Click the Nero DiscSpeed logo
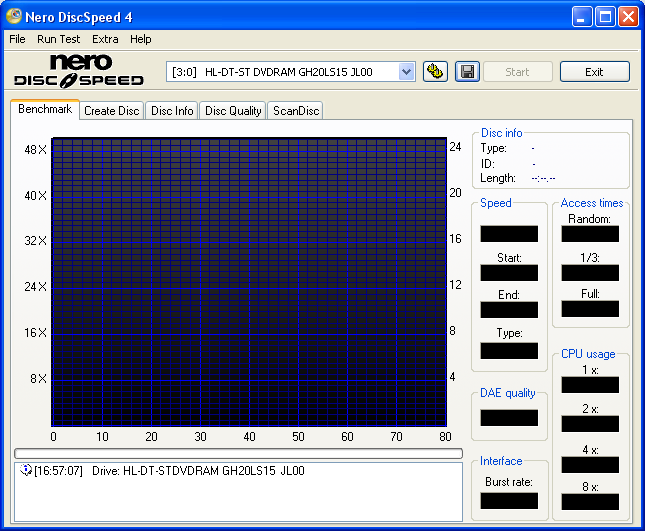 click(x=79, y=71)
